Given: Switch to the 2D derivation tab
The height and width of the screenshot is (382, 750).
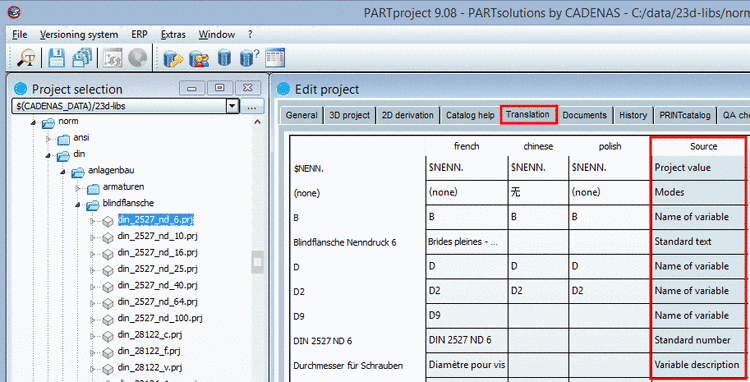Looking at the screenshot, I should coord(408,115).
